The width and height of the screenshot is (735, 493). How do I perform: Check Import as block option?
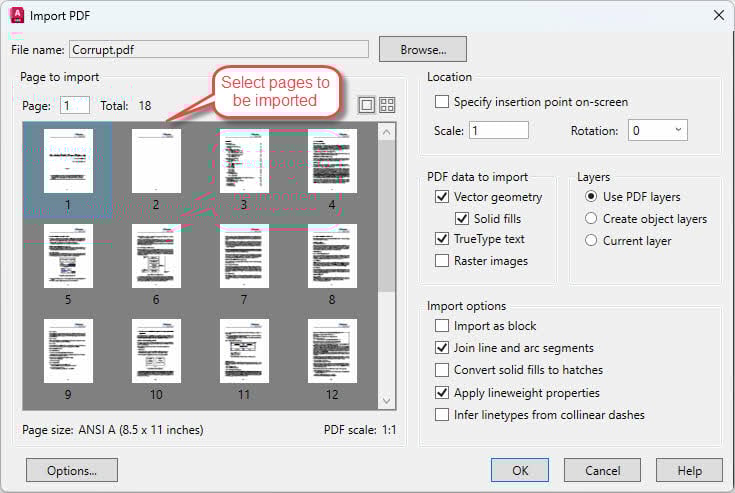tap(442, 326)
